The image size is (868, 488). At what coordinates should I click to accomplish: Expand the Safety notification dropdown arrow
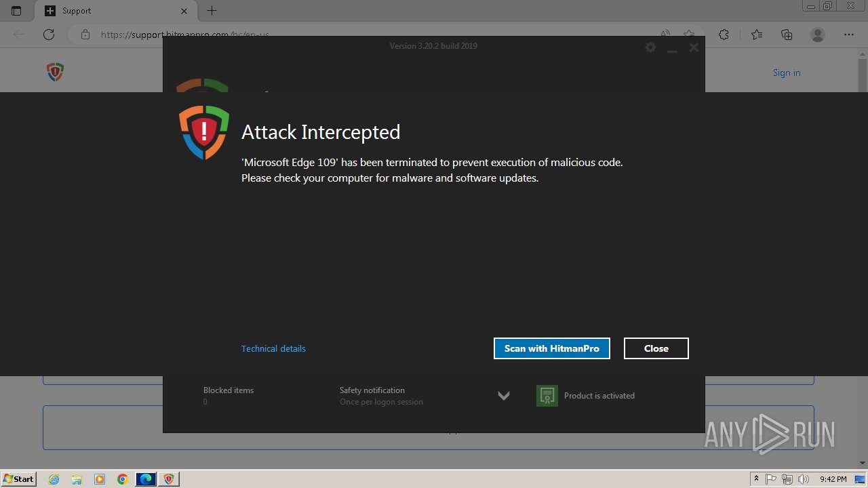(504, 396)
